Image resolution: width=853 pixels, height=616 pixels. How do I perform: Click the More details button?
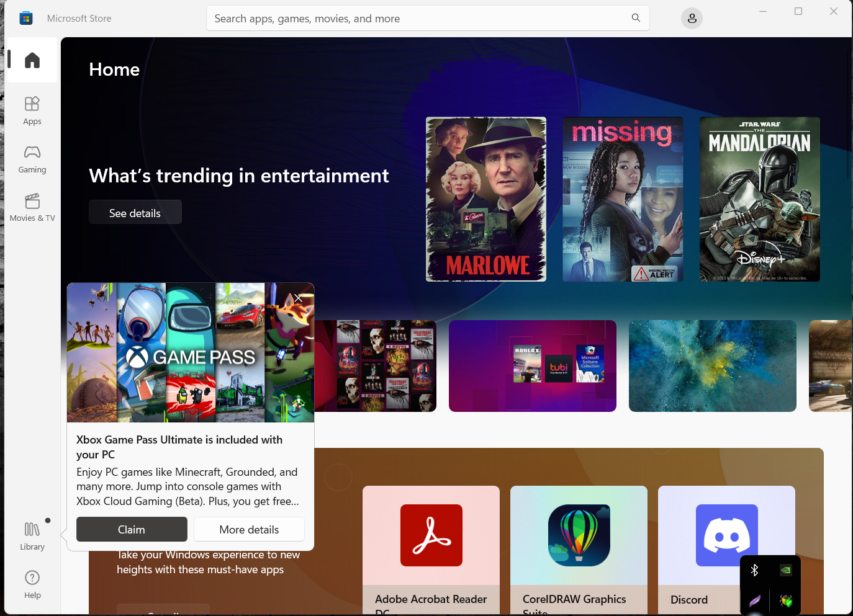pyautogui.click(x=249, y=529)
